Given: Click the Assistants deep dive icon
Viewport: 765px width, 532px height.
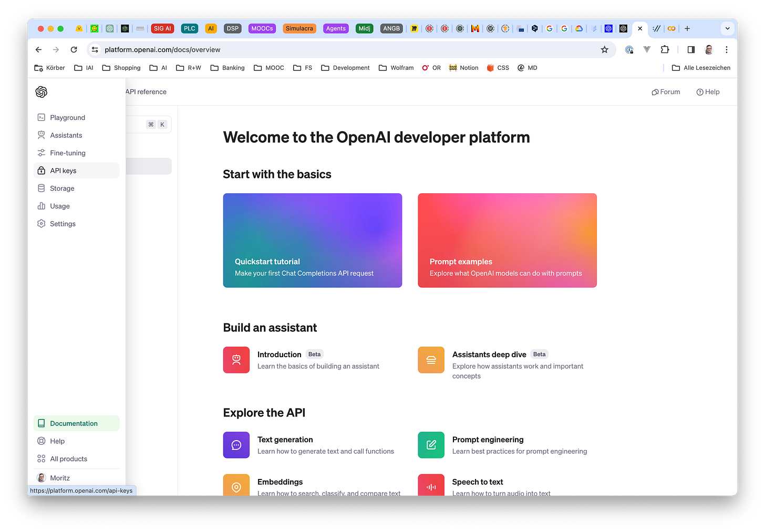Looking at the screenshot, I should pyautogui.click(x=431, y=360).
